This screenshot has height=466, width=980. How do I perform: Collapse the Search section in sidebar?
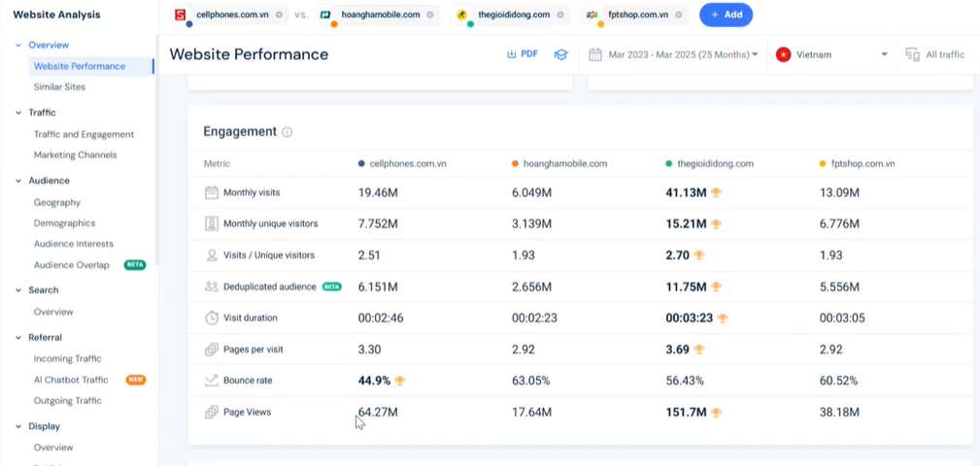18,290
